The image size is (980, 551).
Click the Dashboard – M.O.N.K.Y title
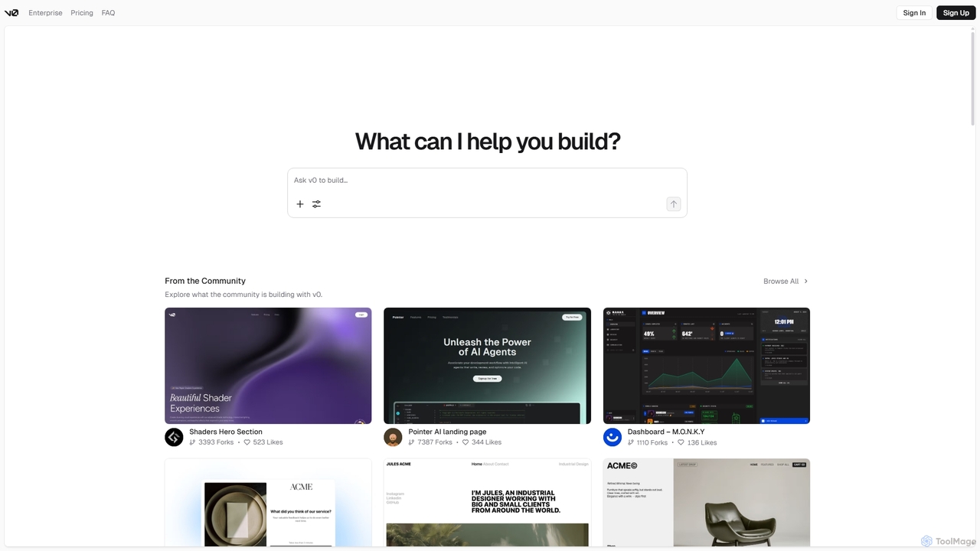click(x=666, y=432)
